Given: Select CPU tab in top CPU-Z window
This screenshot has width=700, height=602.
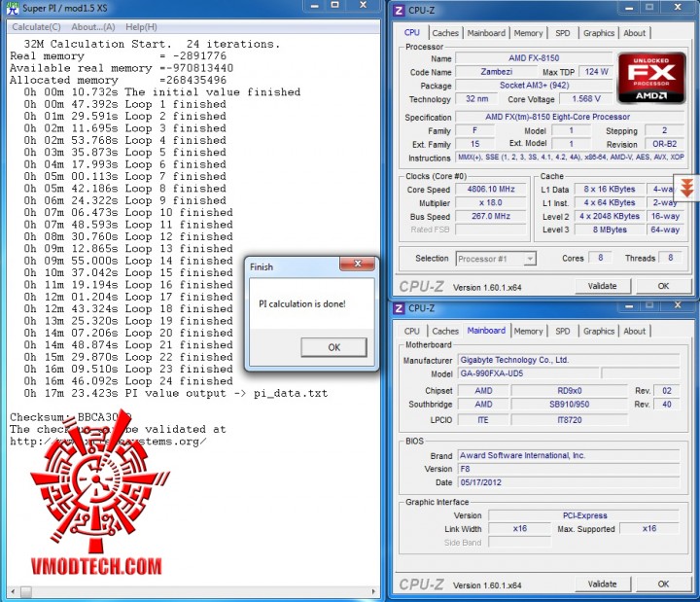Looking at the screenshot, I should pyautogui.click(x=411, y=33).
